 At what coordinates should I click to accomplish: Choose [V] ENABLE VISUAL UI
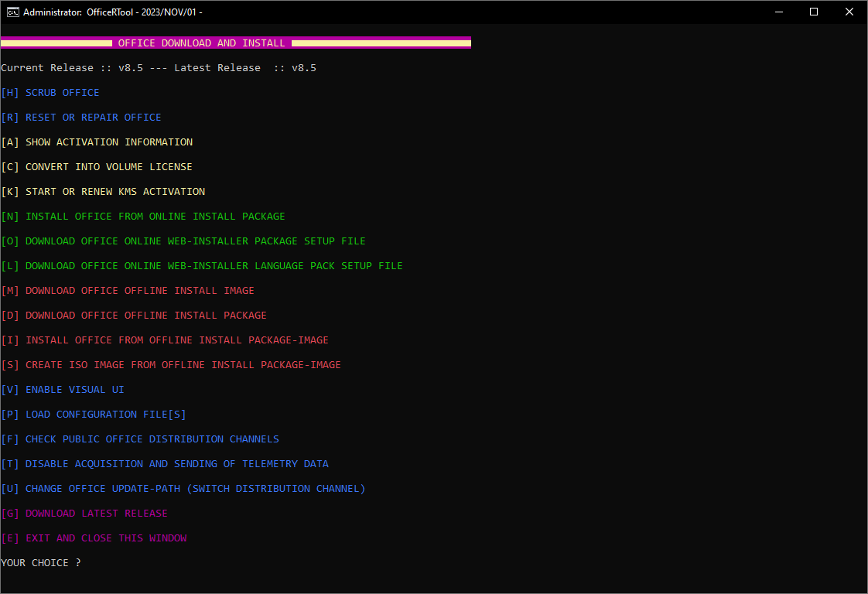point(63,390)
